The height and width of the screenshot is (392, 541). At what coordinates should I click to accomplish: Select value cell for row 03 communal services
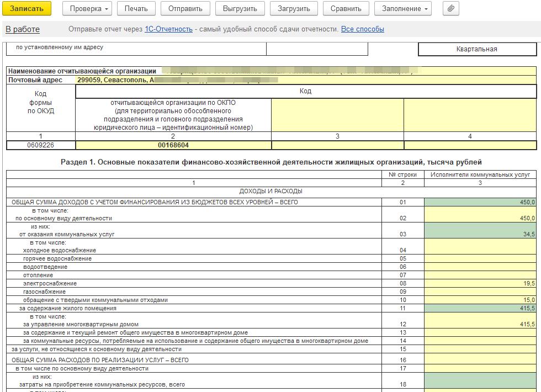[480, 230]
